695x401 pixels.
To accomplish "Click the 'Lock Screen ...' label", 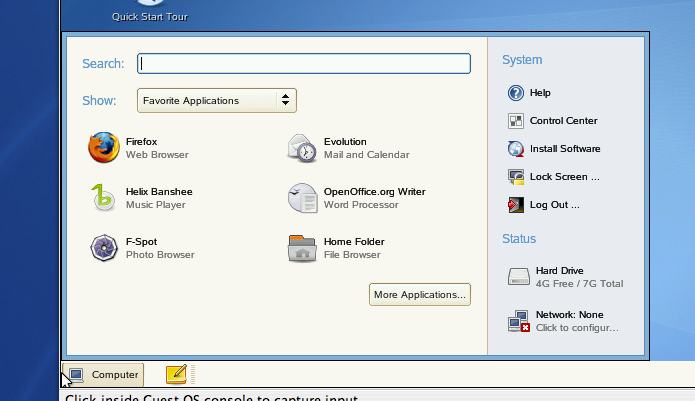I will pos(565,176).
